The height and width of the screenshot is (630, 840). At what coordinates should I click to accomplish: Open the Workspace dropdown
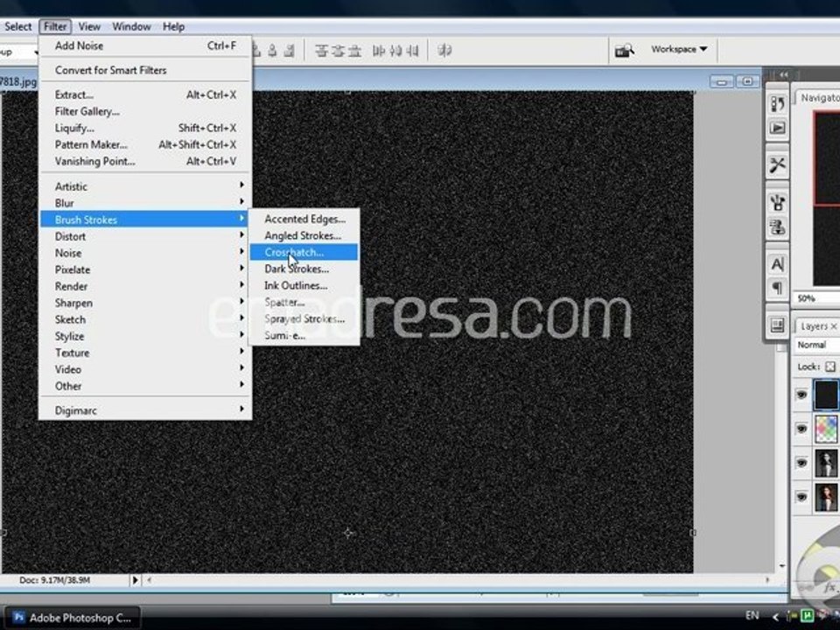[679, 49]
